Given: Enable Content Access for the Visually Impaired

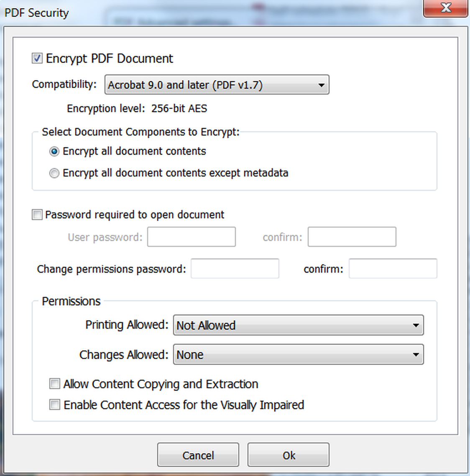Looking at the screenshot, I should point(55,404).
